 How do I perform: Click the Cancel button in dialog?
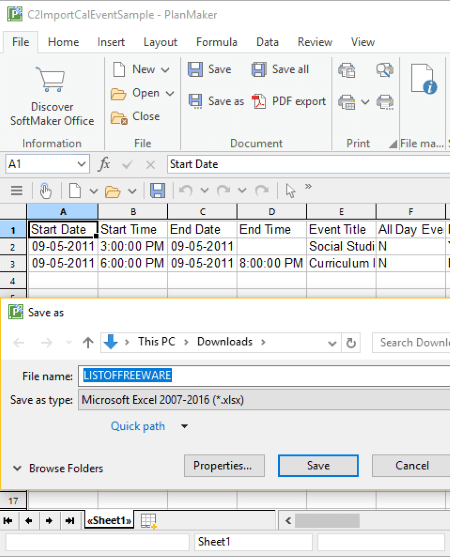click(412, 465)
